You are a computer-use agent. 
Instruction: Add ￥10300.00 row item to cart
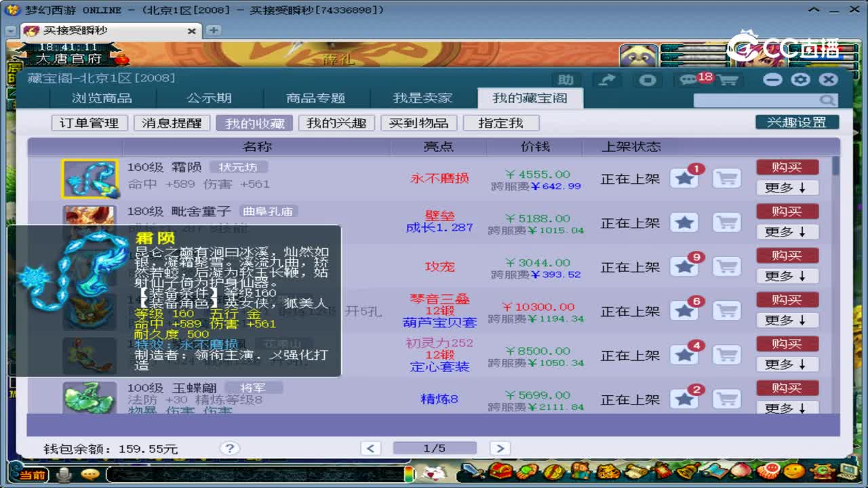point(727,311)
